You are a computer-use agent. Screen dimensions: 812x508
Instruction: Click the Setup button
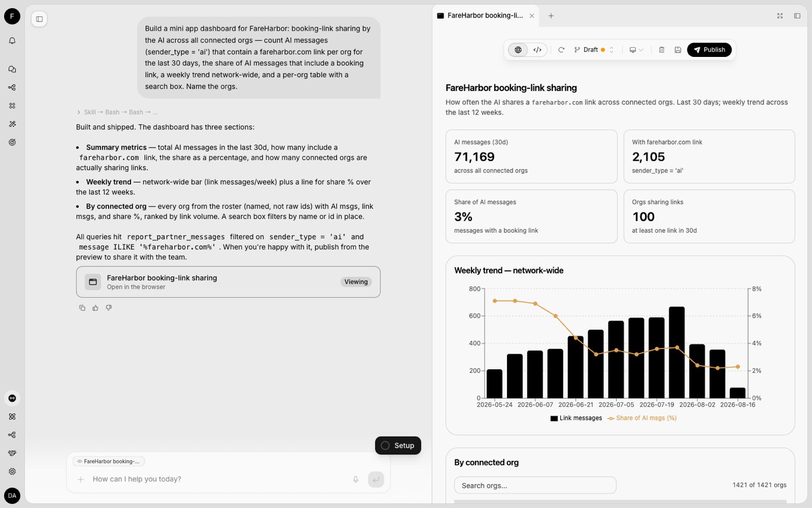coord(398,445)
